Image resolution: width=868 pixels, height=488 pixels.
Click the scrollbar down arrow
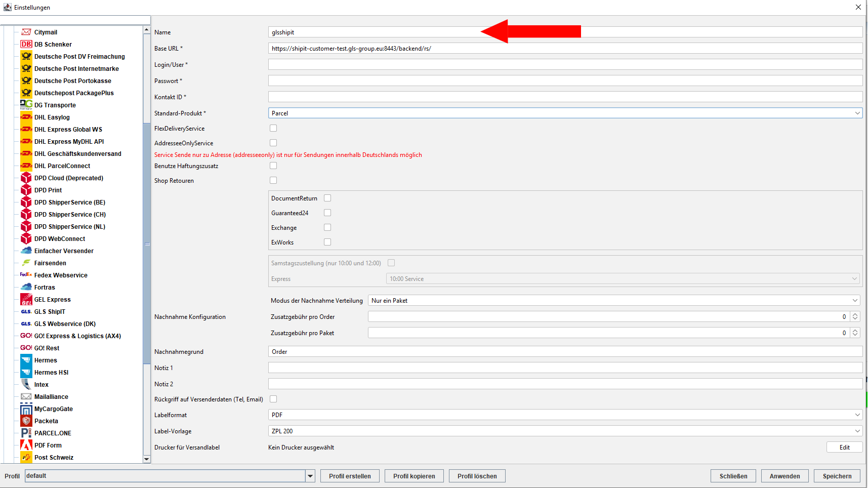pos(147,459)
